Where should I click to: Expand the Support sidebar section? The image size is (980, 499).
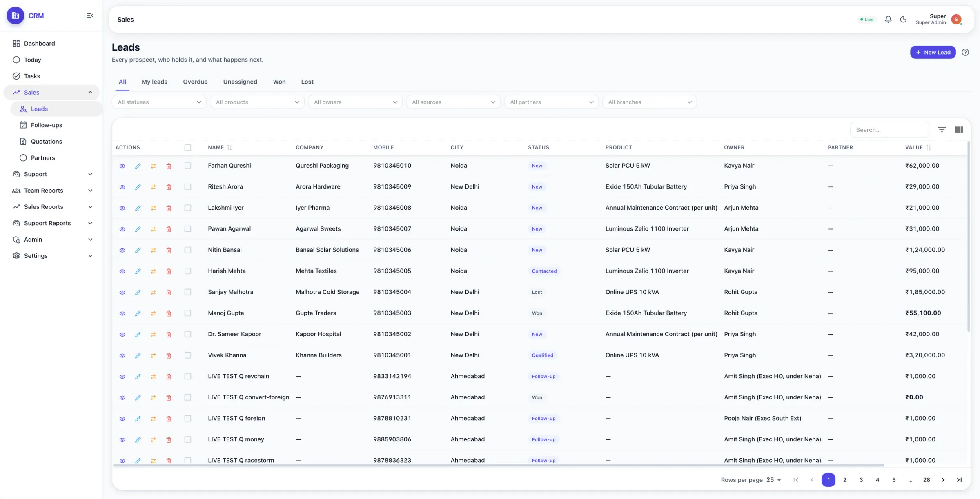click(x=52, y=174)
